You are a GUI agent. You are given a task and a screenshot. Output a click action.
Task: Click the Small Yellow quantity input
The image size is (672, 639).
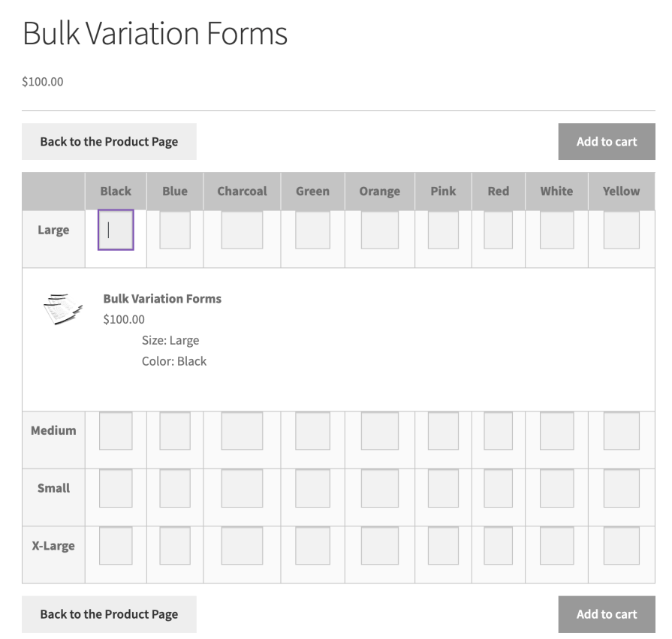621,488
